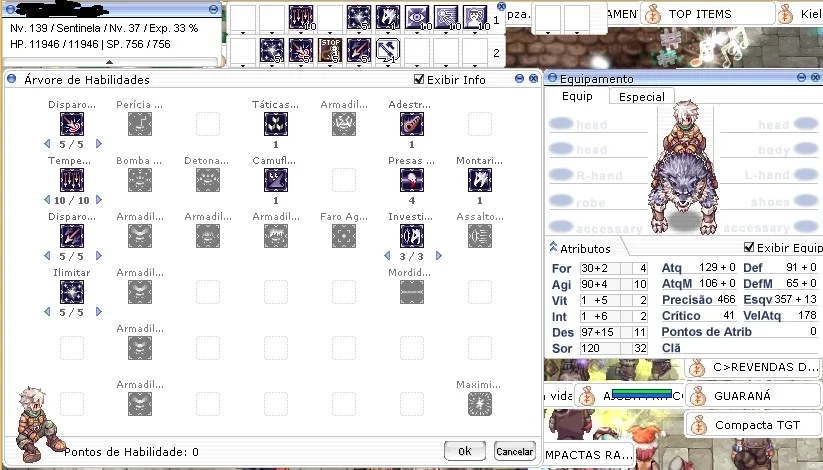Select the Disparo... skill icon above Tempe...
Viewport: 823px width, 470px height.
point(72,124)
